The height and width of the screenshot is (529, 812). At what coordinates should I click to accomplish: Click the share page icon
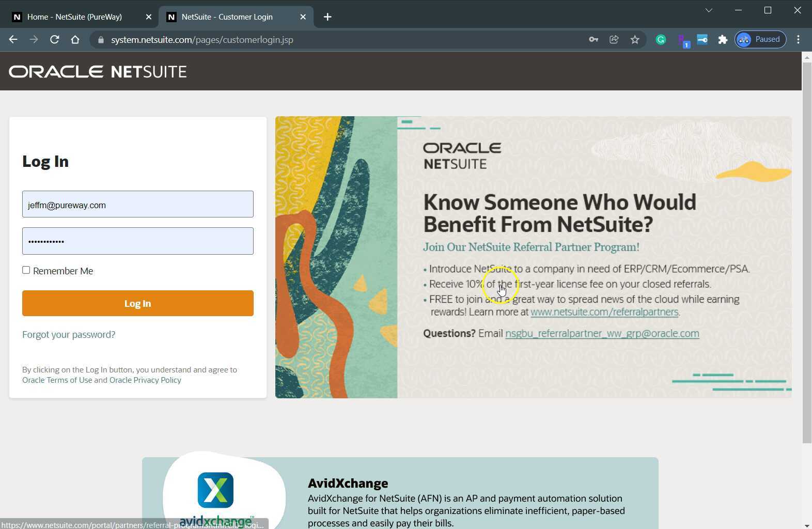coord(614,39)
